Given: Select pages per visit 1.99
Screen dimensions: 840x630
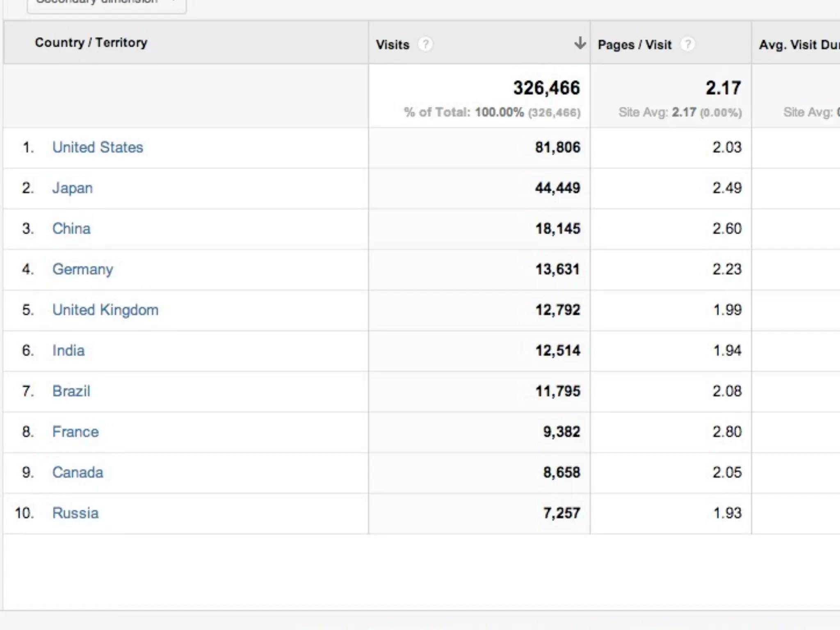Looking at the screenshot, I should [728, 310].
